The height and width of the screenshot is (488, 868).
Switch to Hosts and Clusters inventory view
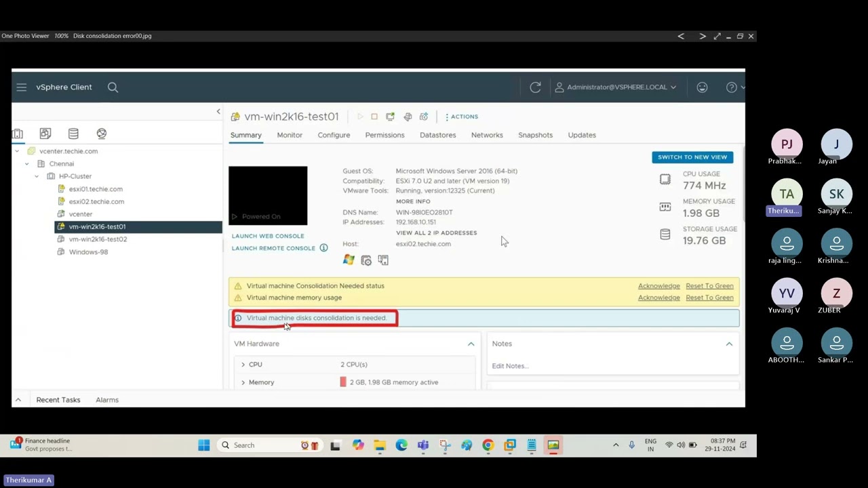pyautogui.click(x=18, y=134)
